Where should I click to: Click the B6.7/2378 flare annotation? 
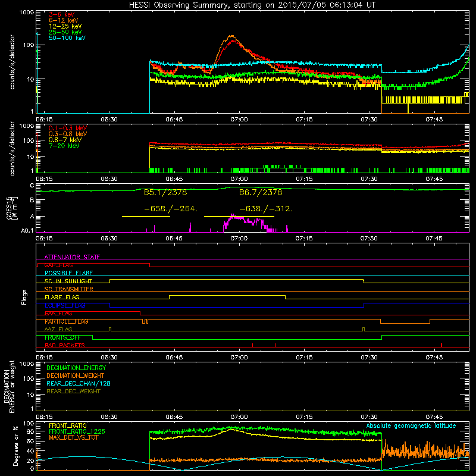point(261,193)
